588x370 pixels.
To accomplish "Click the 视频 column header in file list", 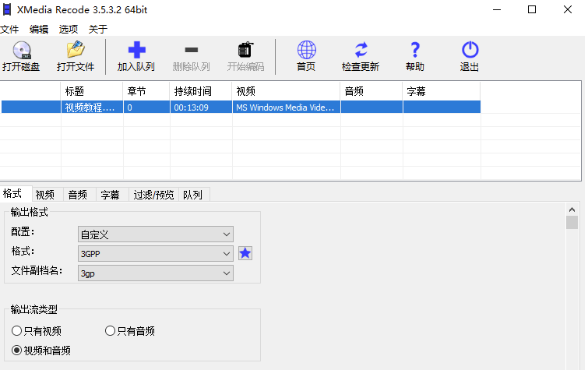I will coord(287,91).
